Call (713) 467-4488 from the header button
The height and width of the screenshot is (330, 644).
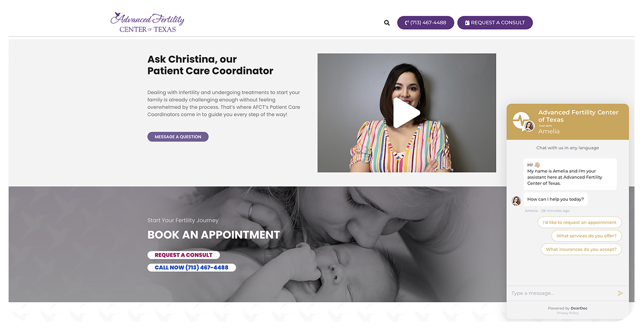pos(425,23)
